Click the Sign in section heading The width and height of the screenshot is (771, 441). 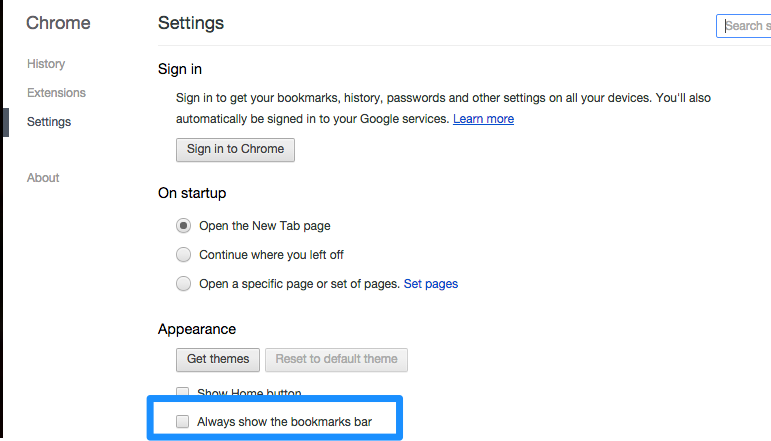click(x=179, y=69)
